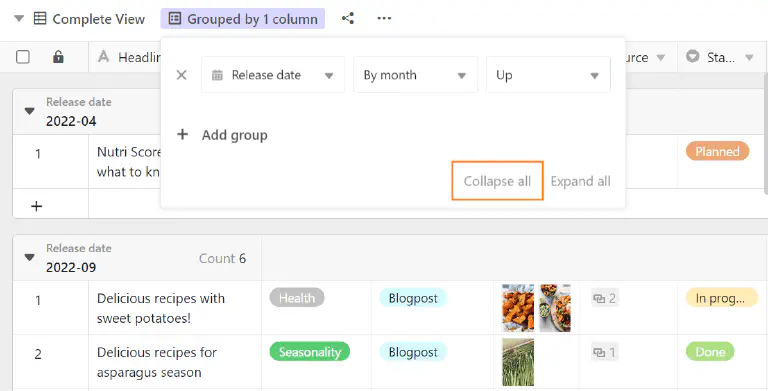Collapse the 2022-09 group
Image resolution: width=768 pixels, height=391 pixels.
click(29, 257)
